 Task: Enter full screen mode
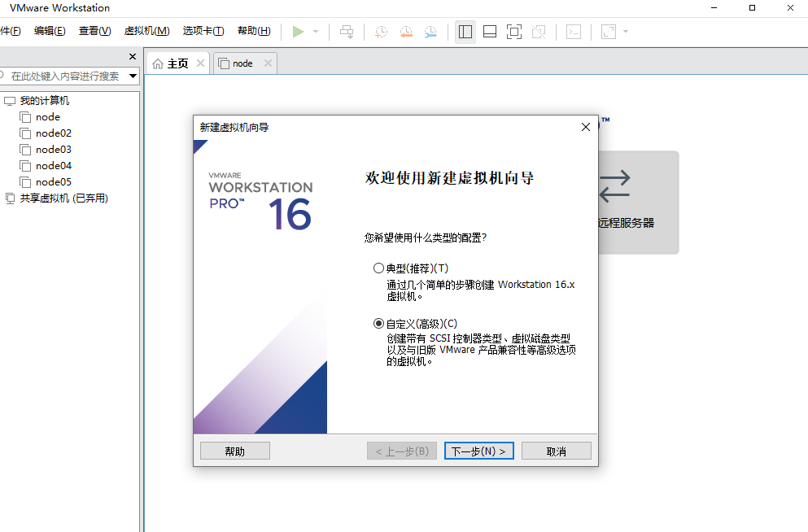click(x=513, y=32)
